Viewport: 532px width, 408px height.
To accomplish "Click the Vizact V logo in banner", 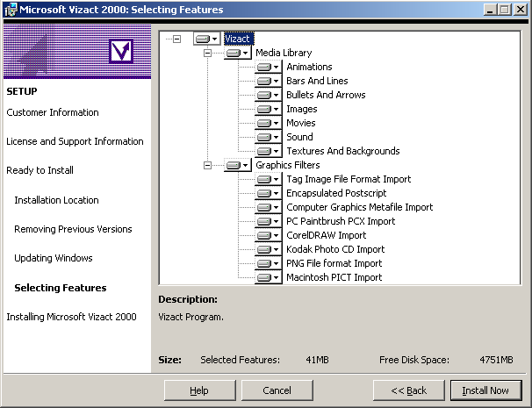I will click(121, 51).
